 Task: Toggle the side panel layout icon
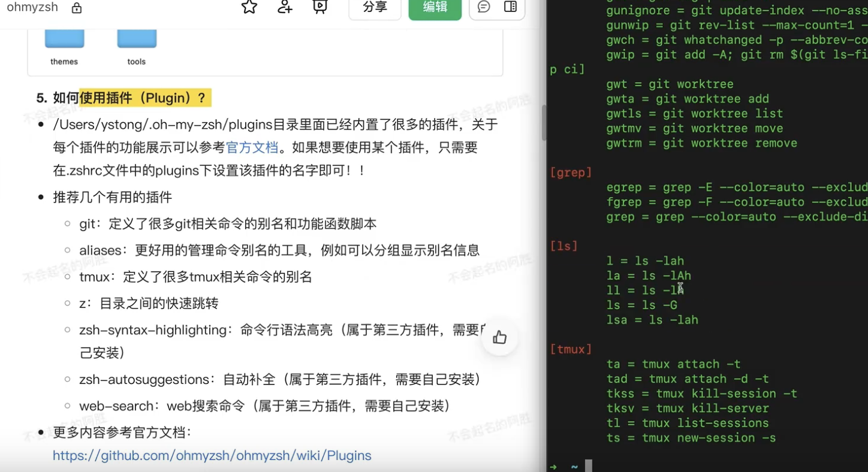pyautogui.click(x=510, y=7)
